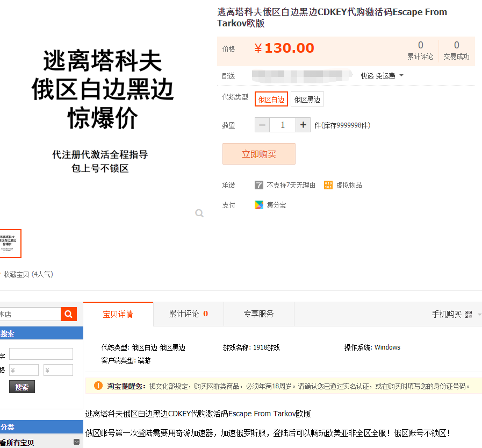
Task: Increase quantity with the plus button
Action: (303, 125)
